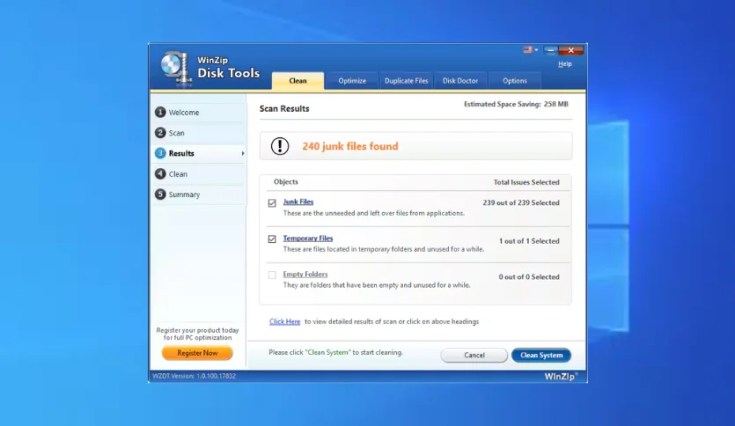Click '239 out of 239 Selected' value
735x426 pixels.
521,203
